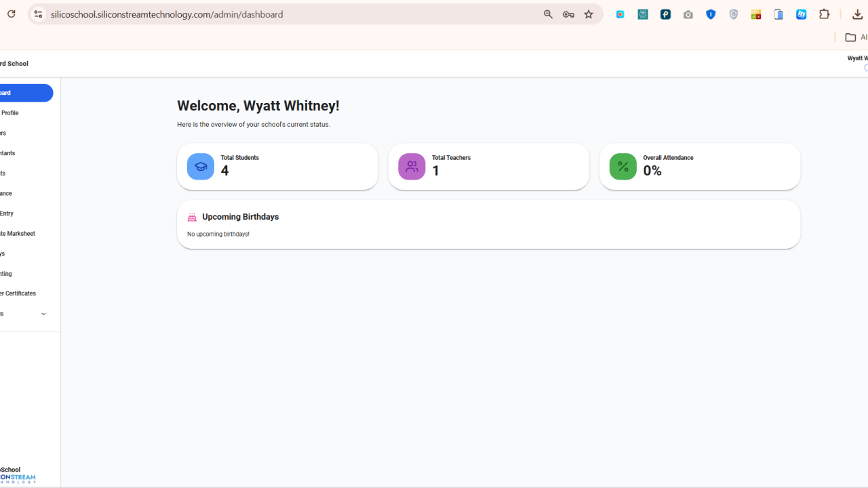This screenshot has height=488, width=868.
Task: Open the blue shield extension
Action: [711, 15]
